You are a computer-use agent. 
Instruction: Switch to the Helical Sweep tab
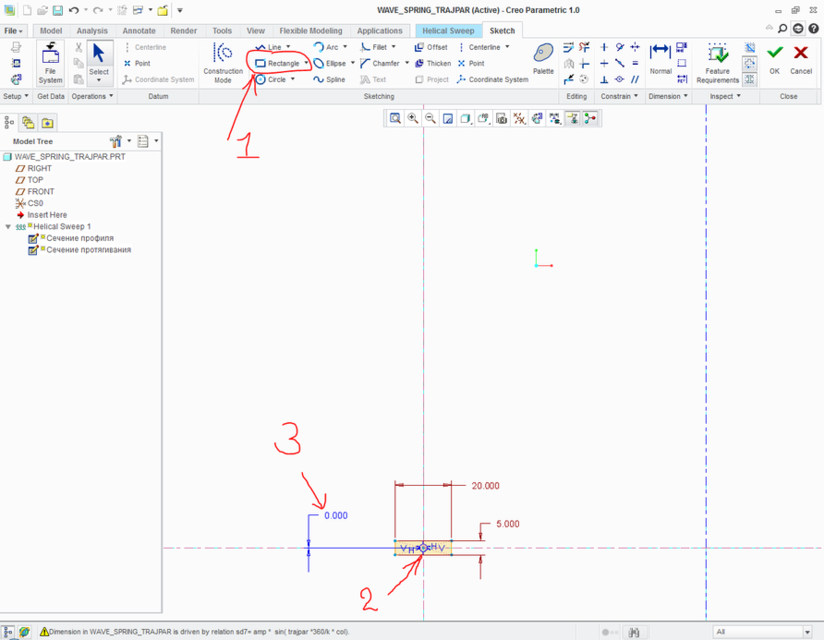click(x=447, y=30)
